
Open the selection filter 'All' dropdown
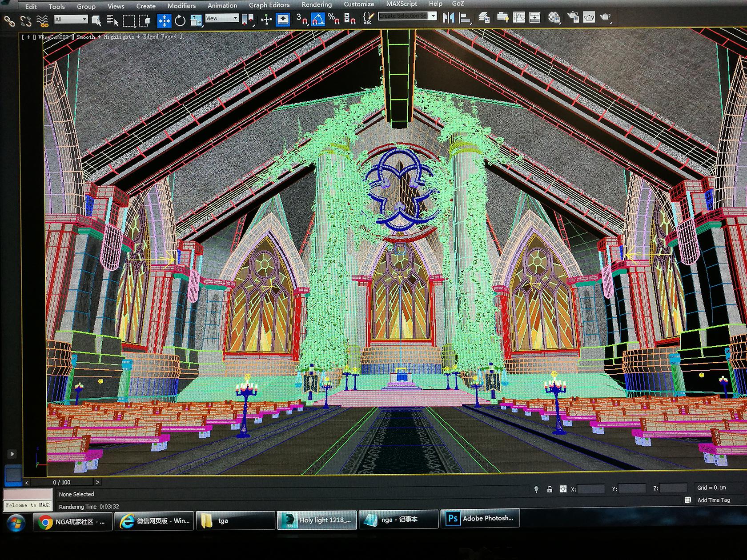[71, 19]
